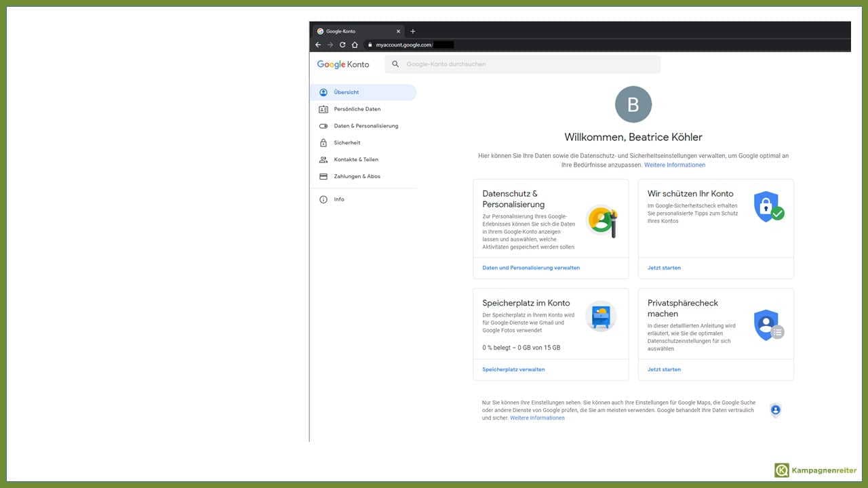Focus the Google-Konto durchsuchen search field

[523, 64]
